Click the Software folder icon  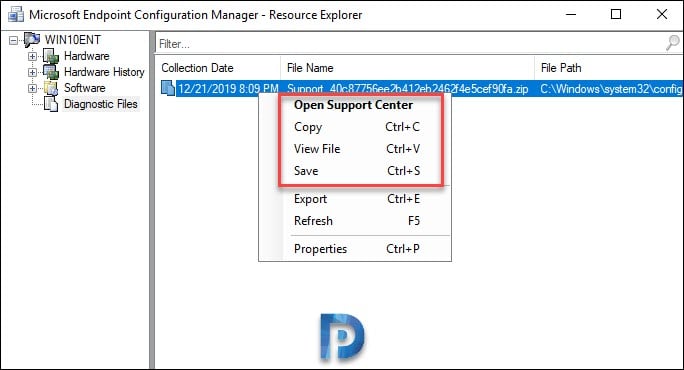(51, 88)
